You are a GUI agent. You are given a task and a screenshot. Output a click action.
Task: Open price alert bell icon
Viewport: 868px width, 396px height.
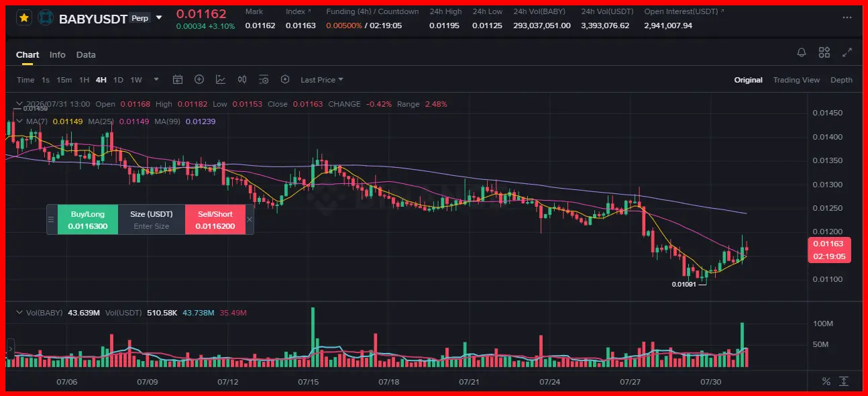pyautogui.click(x=802, y=52)
